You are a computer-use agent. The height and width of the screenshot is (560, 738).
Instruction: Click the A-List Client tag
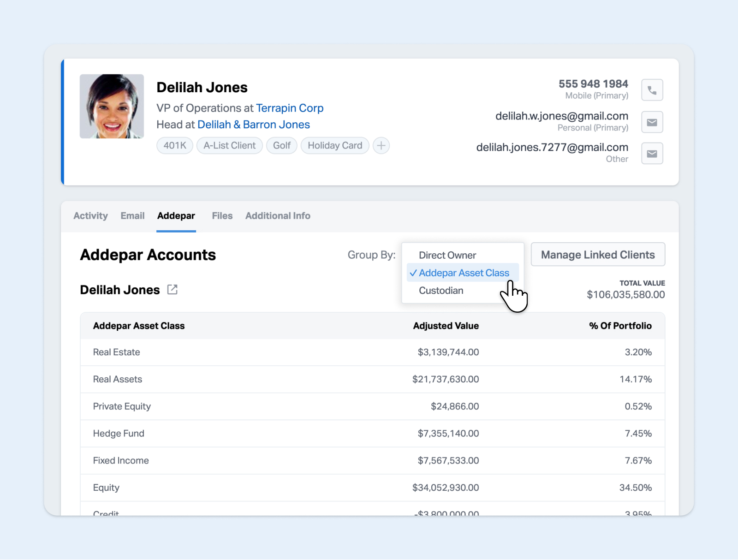click(x=229, y=146)
